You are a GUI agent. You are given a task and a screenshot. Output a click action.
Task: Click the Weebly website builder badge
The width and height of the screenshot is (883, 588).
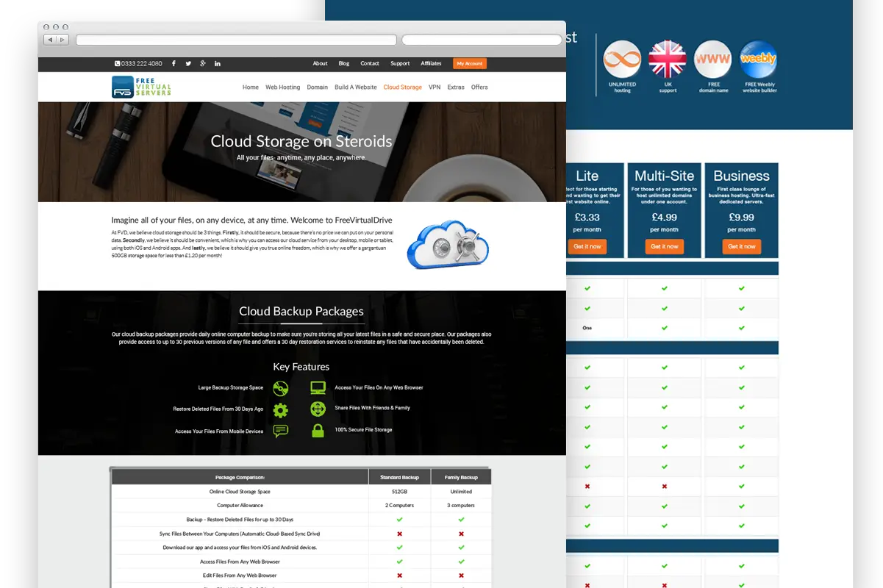pos(759,60)
